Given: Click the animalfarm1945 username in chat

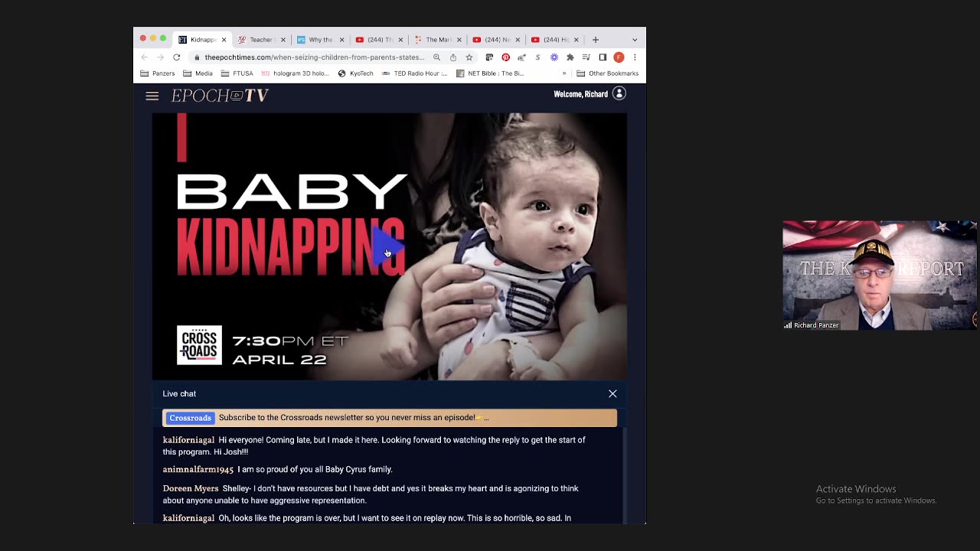Looking at the screenshot, I should [x=198, y=470].
